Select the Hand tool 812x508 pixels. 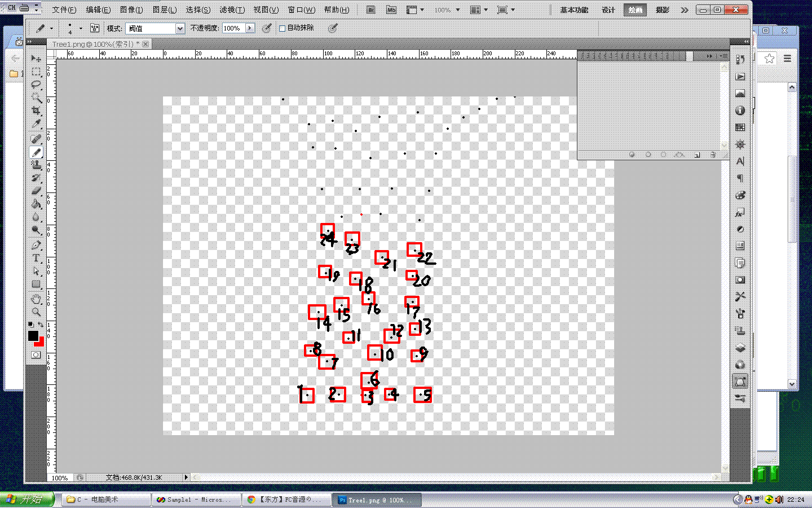[x=36, y=299]
